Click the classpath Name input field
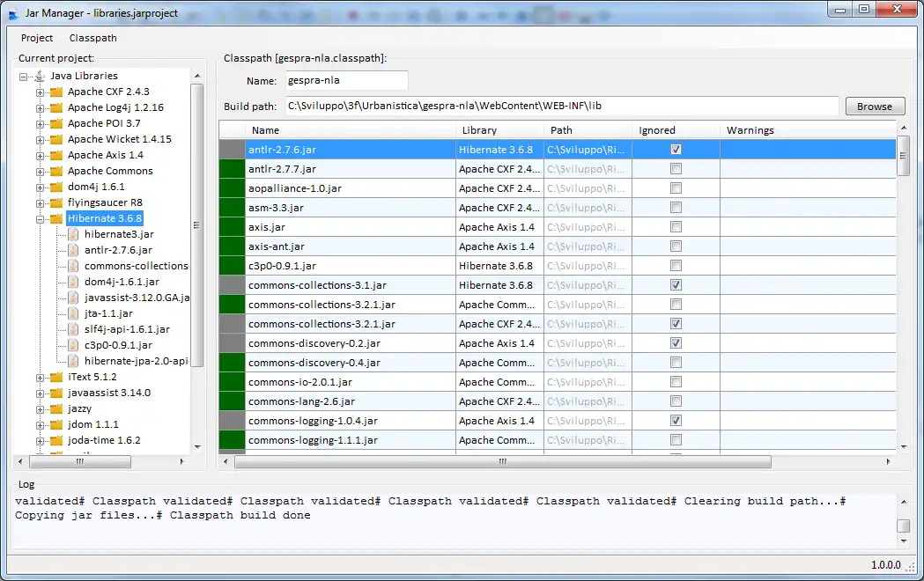This screenshot has width=924, height=581. point(346,81)
